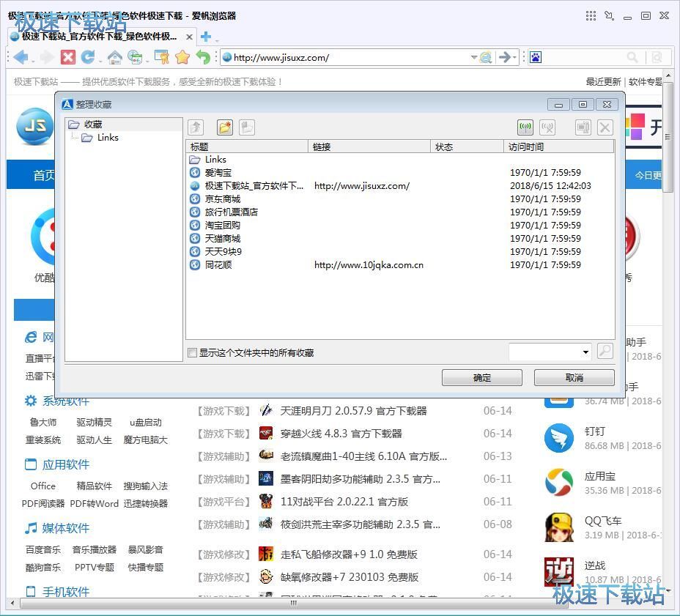This screenshot has width=680, height=616.
Task: Click the browser address bar URL field
Action: pyautogui.click(x=351, y=57)
